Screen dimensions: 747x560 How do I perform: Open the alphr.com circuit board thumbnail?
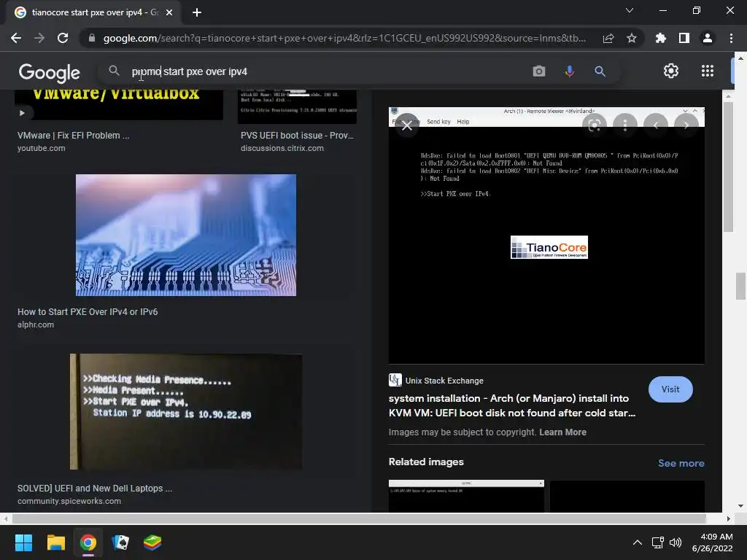pos(186,236)
